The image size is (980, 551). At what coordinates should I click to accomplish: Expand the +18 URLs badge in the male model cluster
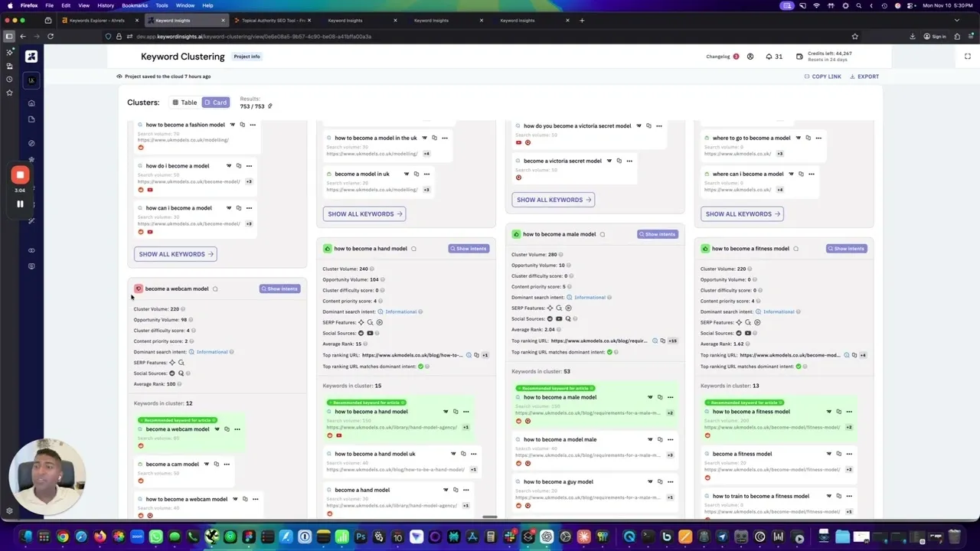(x=672, y=341)
